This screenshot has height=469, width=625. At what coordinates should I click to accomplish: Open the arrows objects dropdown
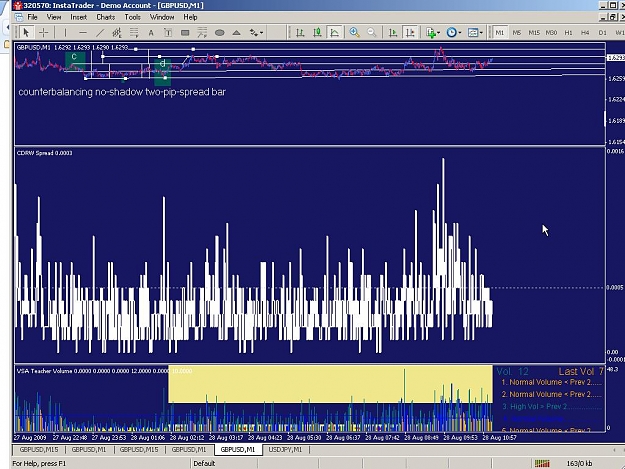click(x=256, y=33)
